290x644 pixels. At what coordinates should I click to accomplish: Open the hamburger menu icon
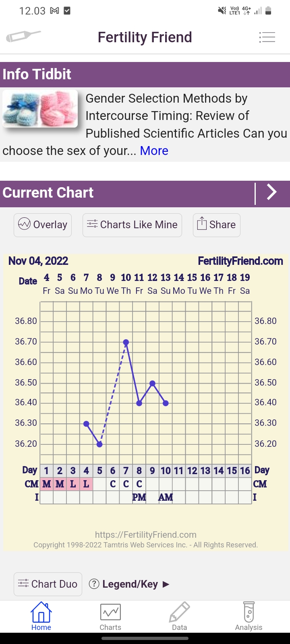267,37
